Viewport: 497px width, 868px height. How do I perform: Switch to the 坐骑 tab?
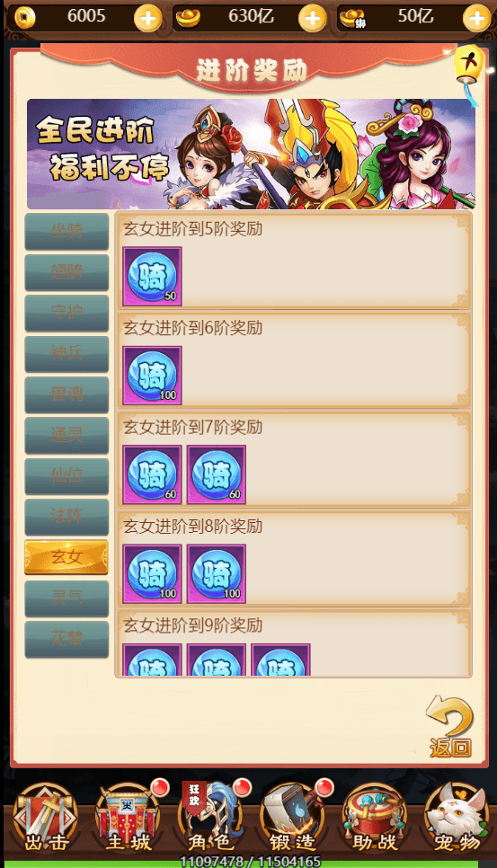coord(67,232)
